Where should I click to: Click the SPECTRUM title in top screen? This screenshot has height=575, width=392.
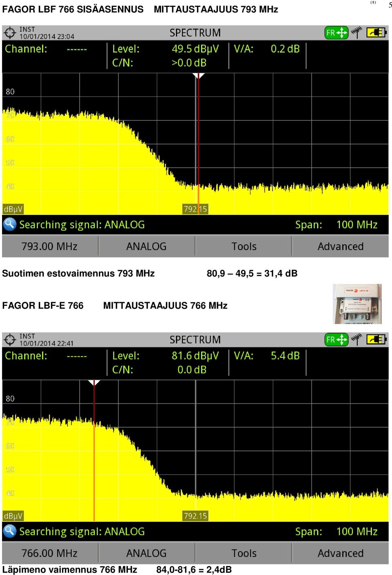pyautogui.click(x=195, y=33)
